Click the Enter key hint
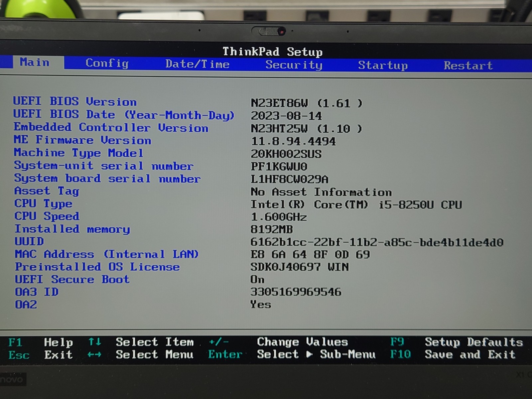 [x=225, y=354]
